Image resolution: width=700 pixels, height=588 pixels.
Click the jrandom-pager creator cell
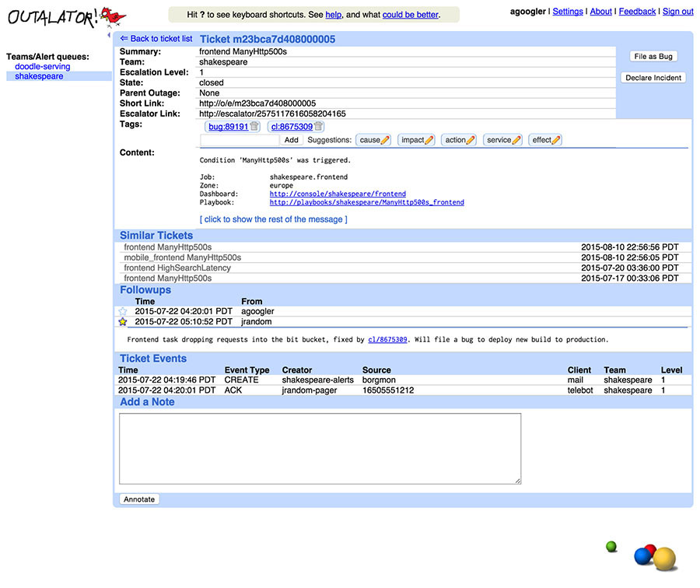tap(310, 390)
